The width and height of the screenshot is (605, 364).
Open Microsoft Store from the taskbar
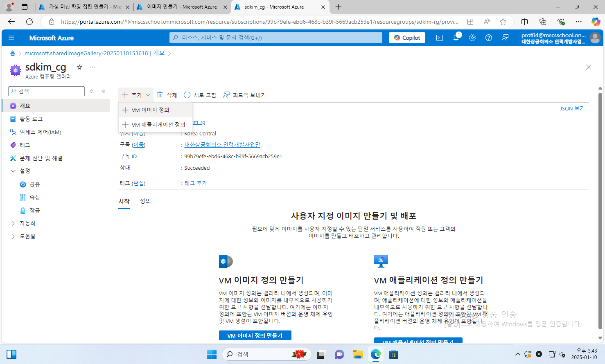pyautogui.click(x=394, y=354)
